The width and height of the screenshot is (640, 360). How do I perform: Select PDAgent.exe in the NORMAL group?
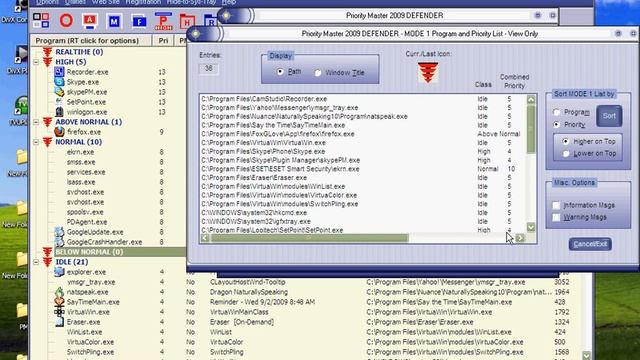coord(87,222)
